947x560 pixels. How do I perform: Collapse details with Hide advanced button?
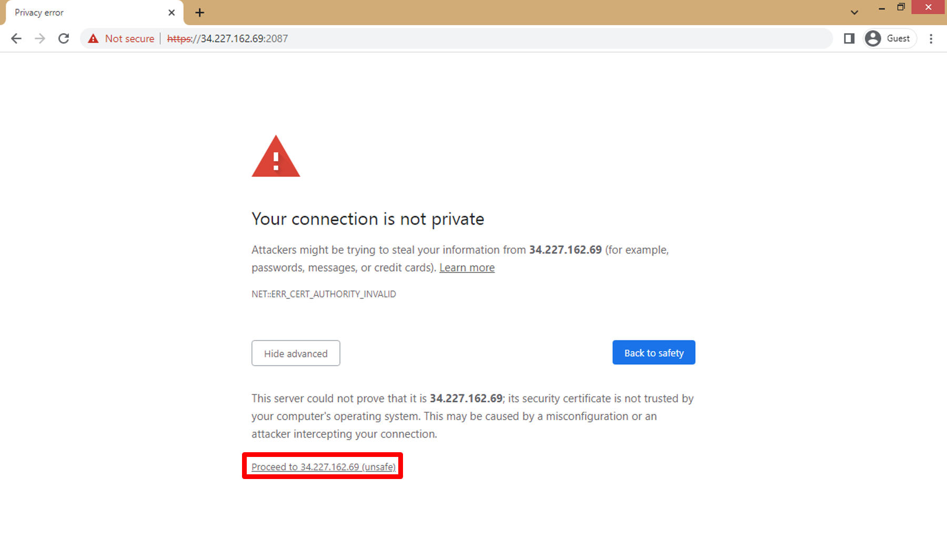point(296,353)
